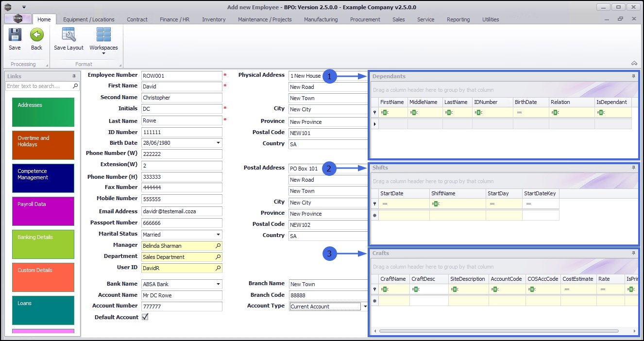Open the Payroll Data link tile

(x=43, y=211)
